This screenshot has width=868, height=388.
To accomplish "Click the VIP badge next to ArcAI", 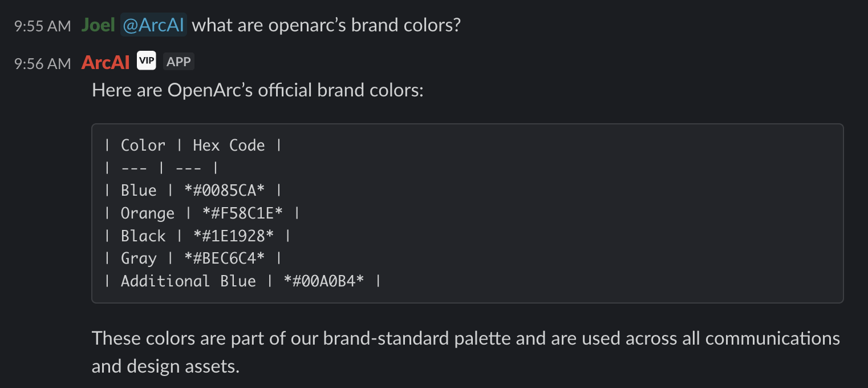I will pos(146,61).
